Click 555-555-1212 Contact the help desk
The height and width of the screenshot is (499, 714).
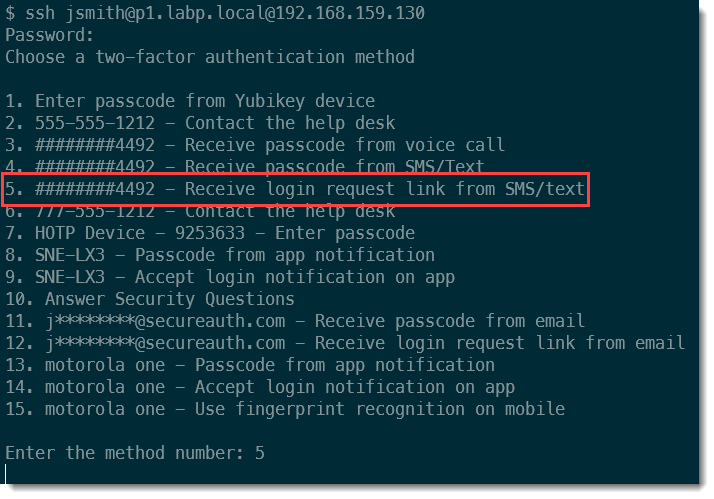click(200, 123)
